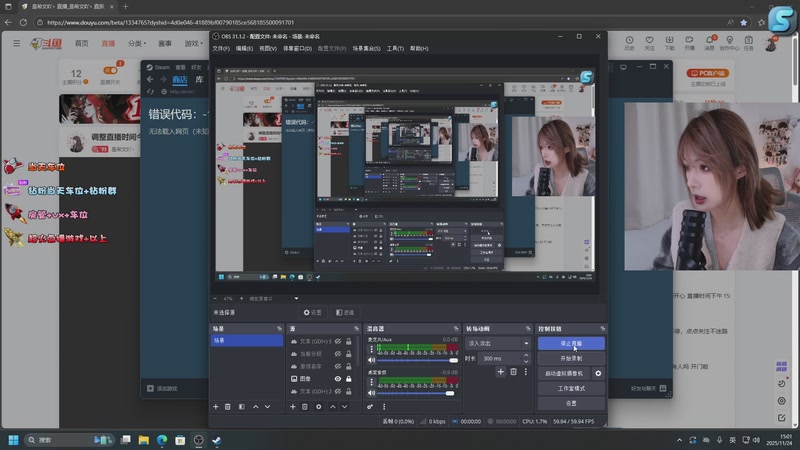Click the 开始录制 button
Viewport: 800px width, 450px height.
(x=571, y=358)
